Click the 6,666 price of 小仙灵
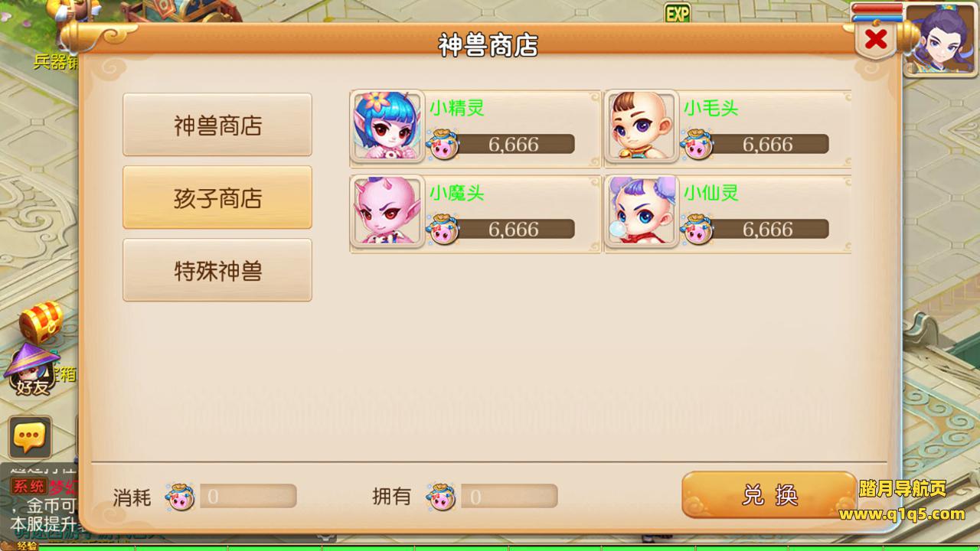This screenshot has height=551, width=980. 768,230
